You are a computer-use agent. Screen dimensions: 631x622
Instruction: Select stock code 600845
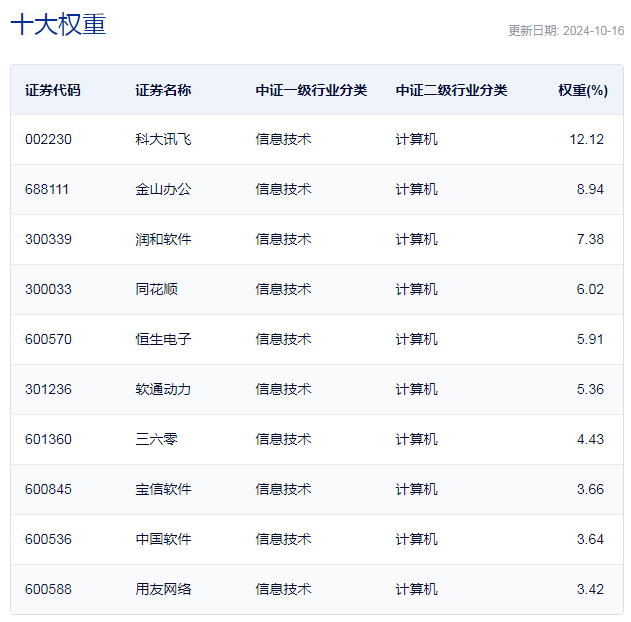tap(48, 489)
